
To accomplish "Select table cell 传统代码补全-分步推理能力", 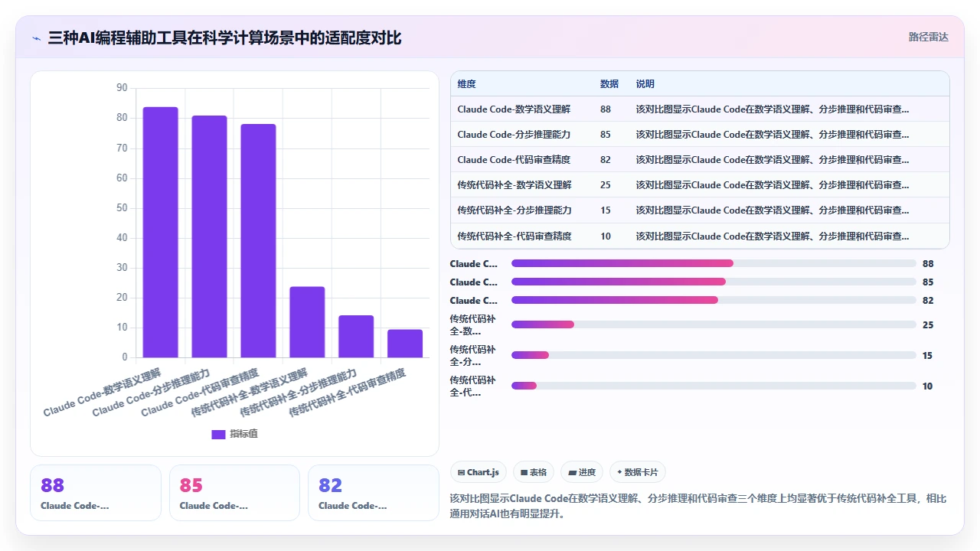I will click(514, 210).
